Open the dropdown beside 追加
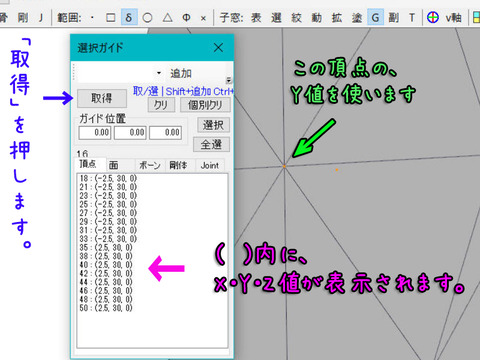The height and width of the screenshot is (360, 480). 159,73
